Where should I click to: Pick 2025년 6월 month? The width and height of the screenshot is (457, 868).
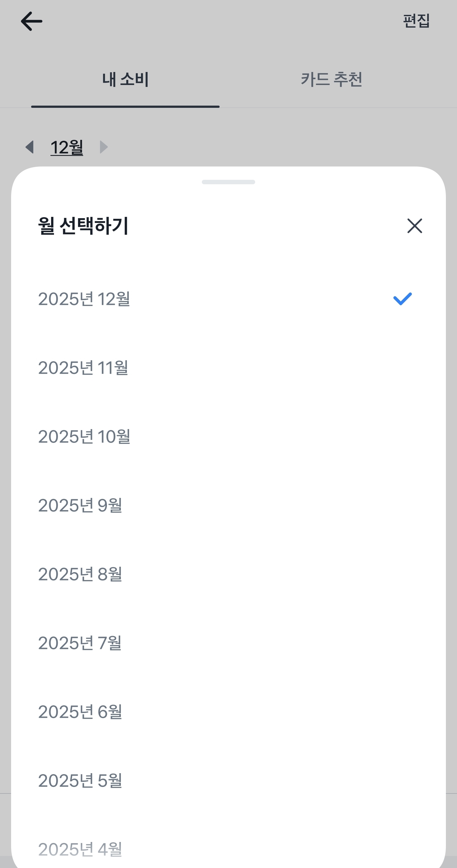pyautogui.click(x=80, y=712)
